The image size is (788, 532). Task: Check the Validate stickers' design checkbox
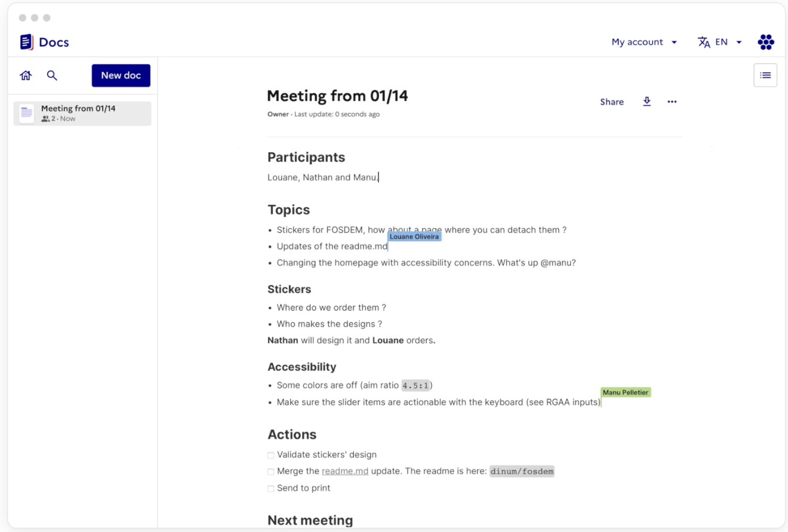[x=270, y=454]
